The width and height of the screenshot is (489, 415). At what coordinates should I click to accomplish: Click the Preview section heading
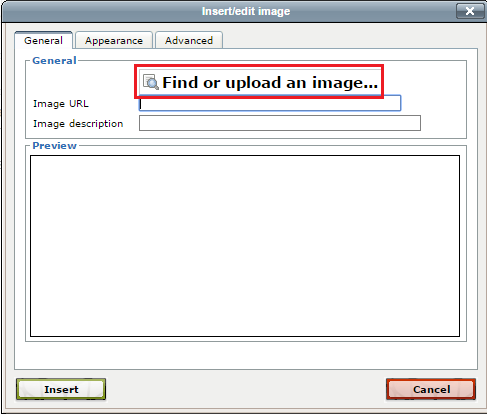click(55, 146)
